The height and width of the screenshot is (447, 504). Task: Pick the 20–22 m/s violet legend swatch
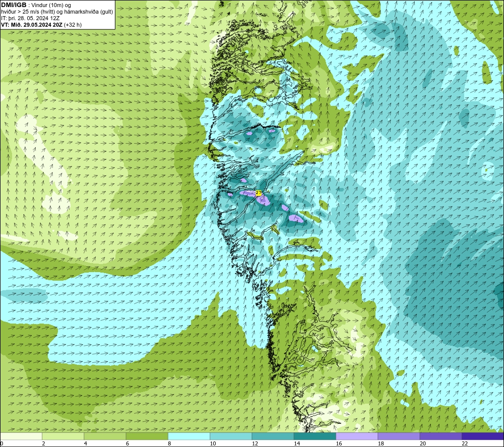tap(440, 436)
